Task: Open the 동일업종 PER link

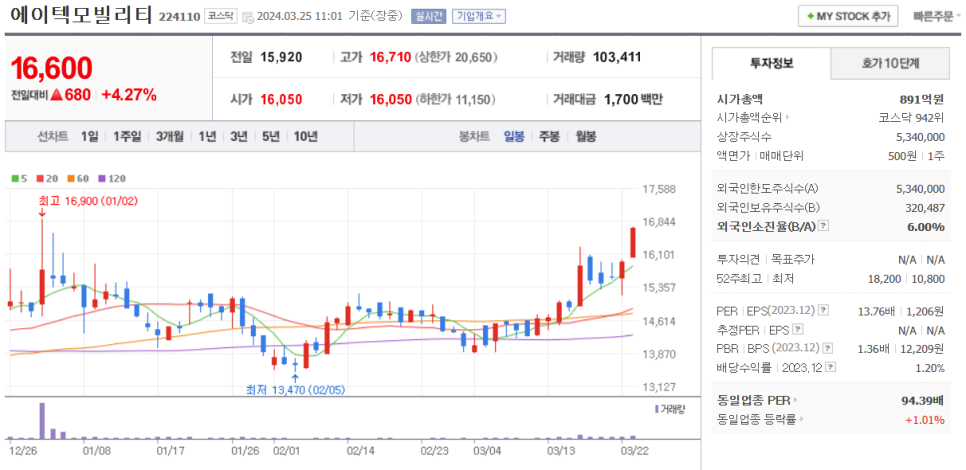Action: [x=757, y=401]
